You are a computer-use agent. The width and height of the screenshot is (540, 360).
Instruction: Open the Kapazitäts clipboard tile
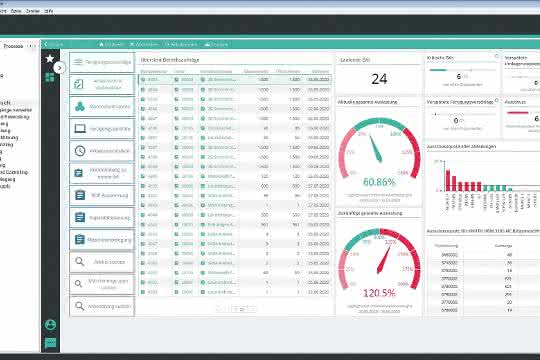coord(102,217)
